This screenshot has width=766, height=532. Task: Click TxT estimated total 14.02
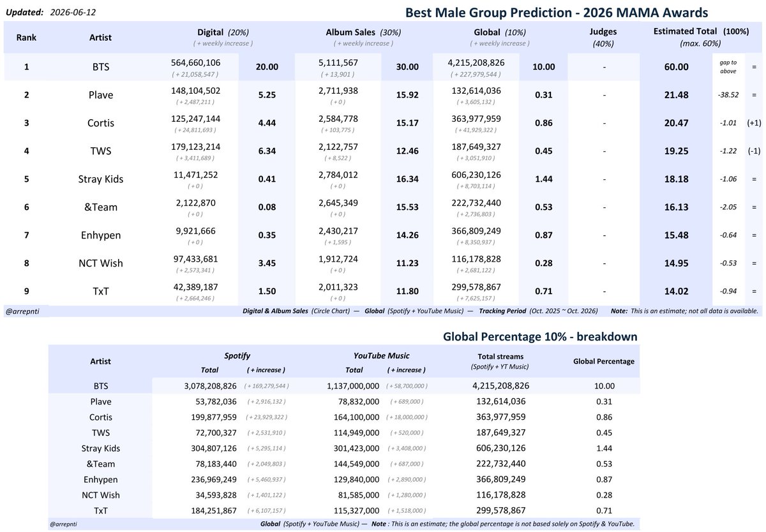click(x=676, y=292)
